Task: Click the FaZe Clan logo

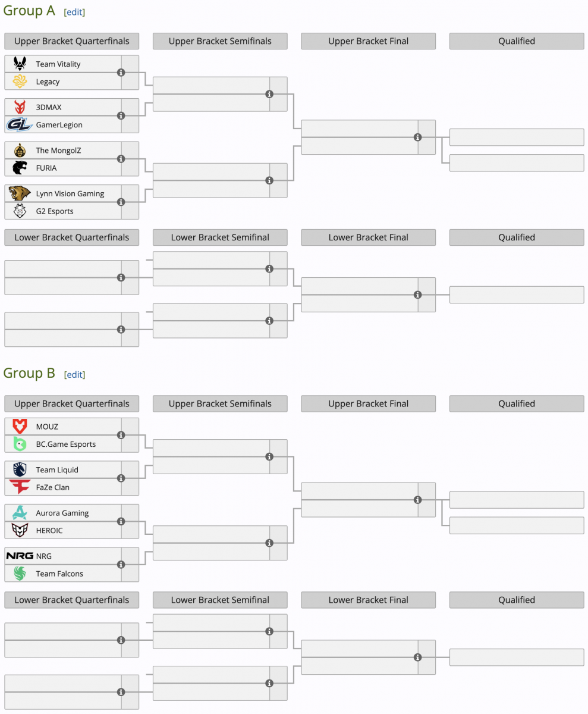Action: point(20,487)
